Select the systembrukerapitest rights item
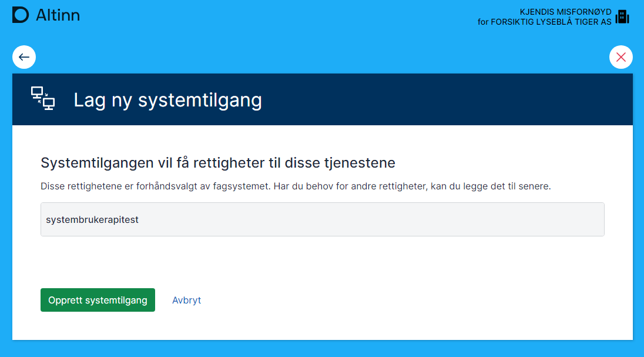 pos(92,220)
